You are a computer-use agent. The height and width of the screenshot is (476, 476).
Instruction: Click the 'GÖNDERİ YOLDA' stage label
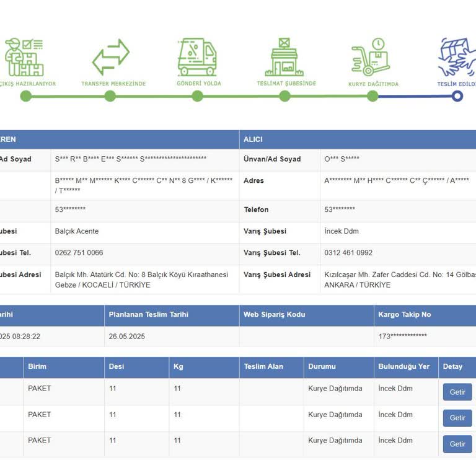point(199,83)
